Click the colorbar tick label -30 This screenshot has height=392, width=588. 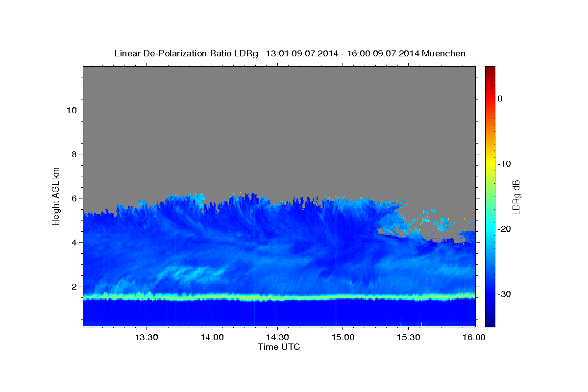pos(505,294)
